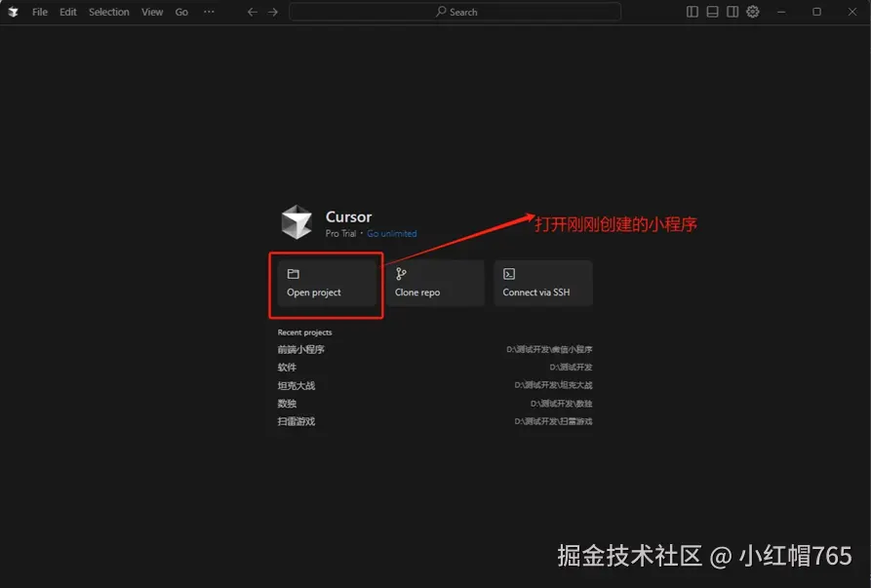Image resolution: width=871 pixels, height=588 pixels.
Task: Open the File menu
Action: pos(40,12)
